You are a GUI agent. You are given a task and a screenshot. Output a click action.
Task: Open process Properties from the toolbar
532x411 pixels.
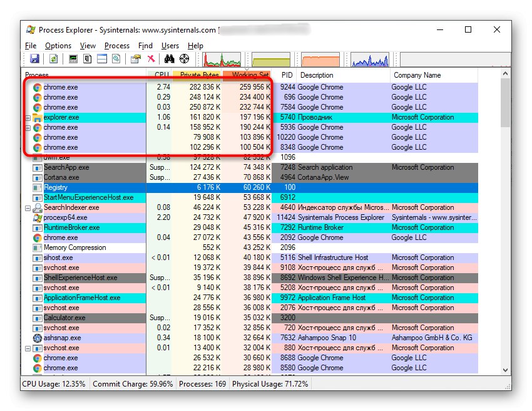[x=136, y=59]
